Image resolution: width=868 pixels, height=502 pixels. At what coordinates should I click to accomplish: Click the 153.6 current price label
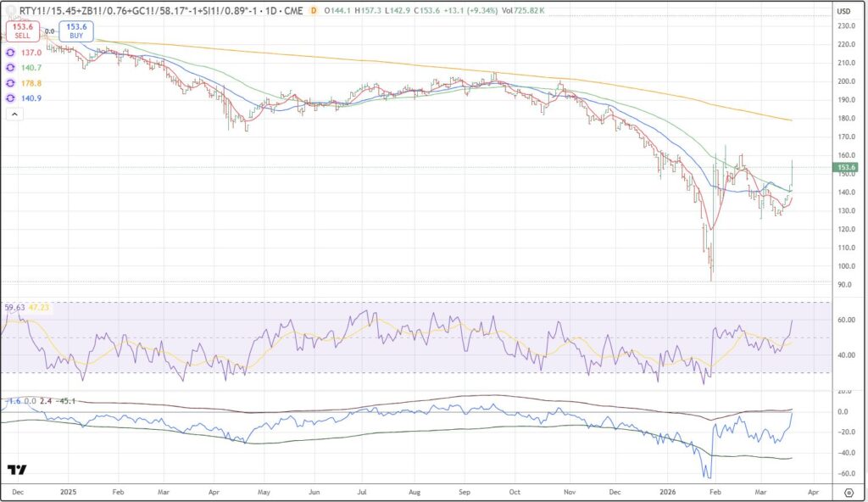pyautogui.click(x=846, y=168)
